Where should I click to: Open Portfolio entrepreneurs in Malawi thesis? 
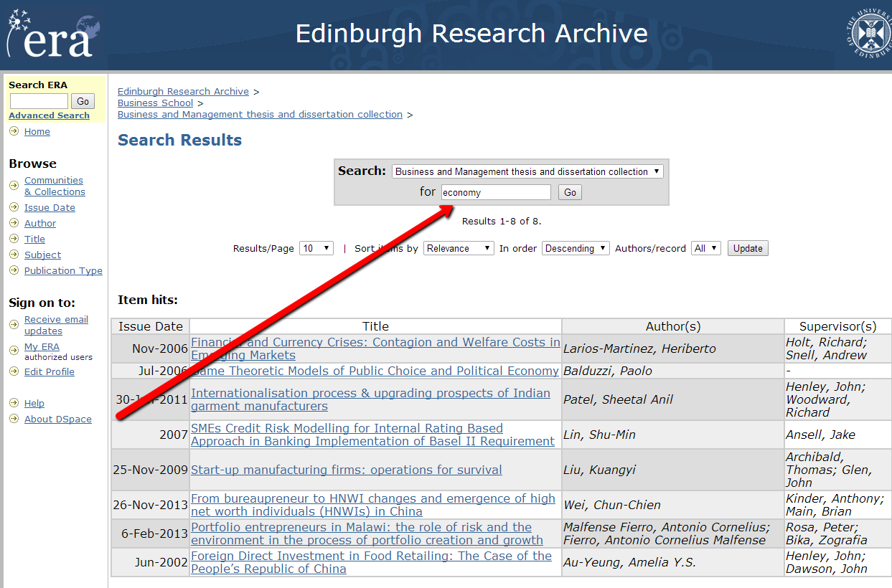pos(367,534)
